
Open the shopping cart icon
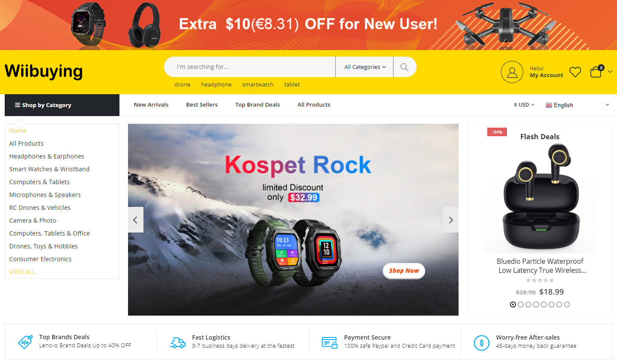pyautogui.click(x=596, y=72)
